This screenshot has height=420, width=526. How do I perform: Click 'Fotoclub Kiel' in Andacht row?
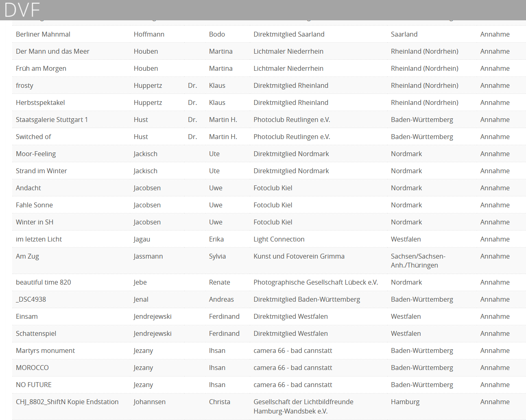pos(273,188)
